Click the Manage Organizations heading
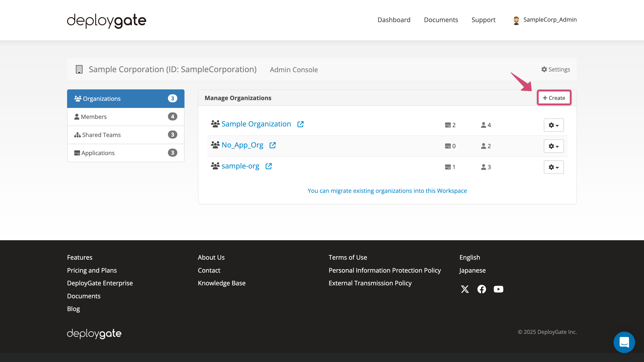Image resolution: width=644 pixels, height=362 pixels. point(238,98)
